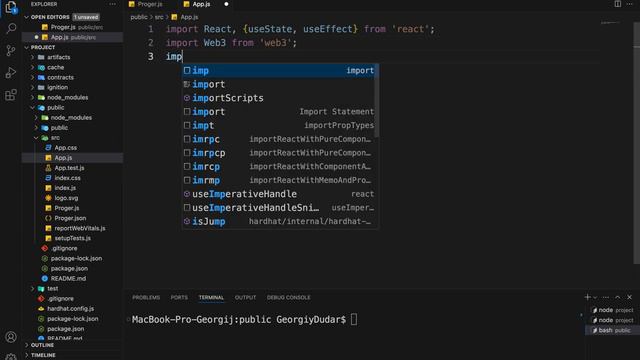
Task: Select Proger.js in Open Editors list
Action: 73,27
